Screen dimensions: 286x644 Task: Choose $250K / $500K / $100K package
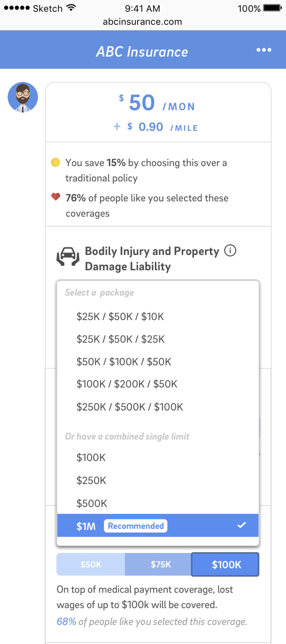pos(158,407)
